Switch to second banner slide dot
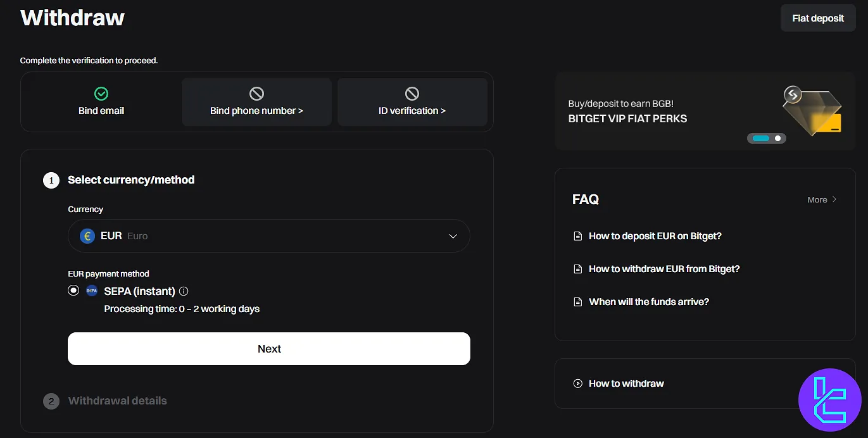This screenshot has height=438, width=868. coord(778,138)
